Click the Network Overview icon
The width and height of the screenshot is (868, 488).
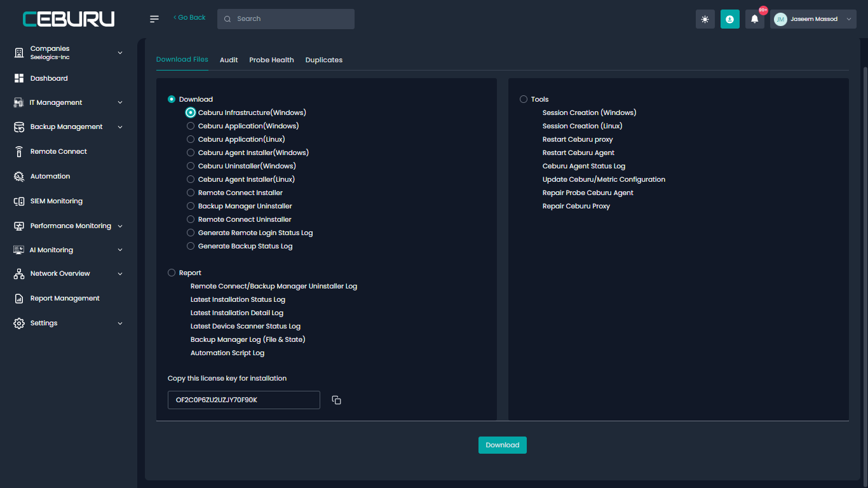coord(19,274)
